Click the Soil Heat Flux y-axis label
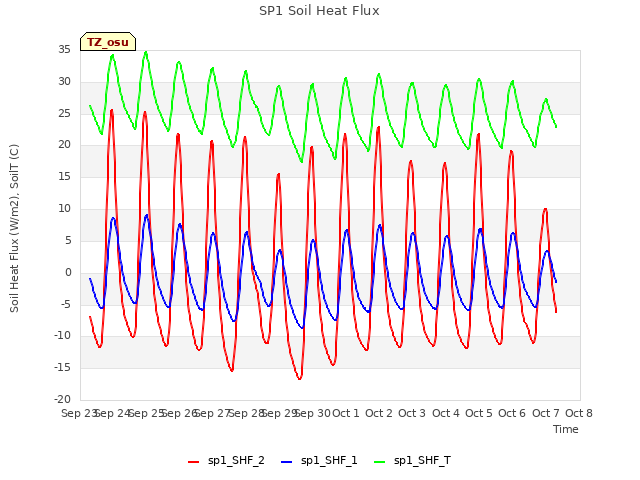The width and height of the screenshot is (640, 480). pyautogui.click(x=14, y=228)
